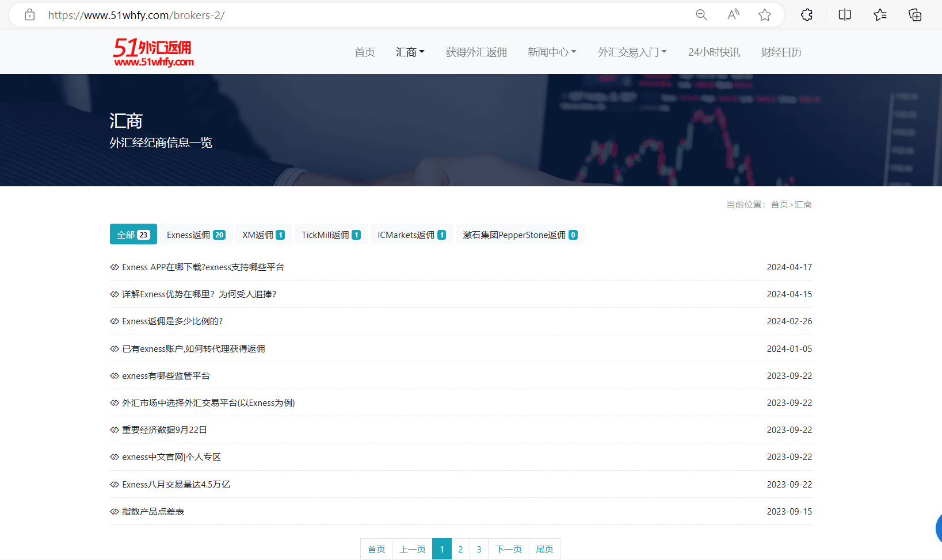This screenshot has height=560, width=942.
Task: Select the Exness返佣 category tab
Action: (x=196, y=235)
